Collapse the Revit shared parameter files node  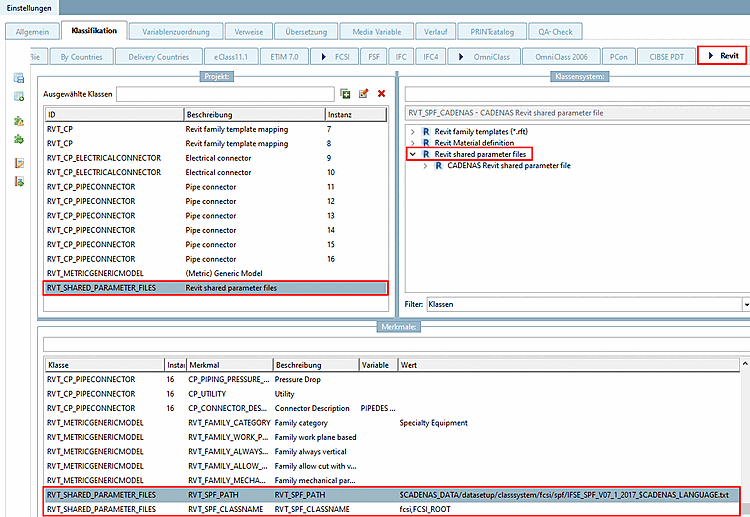tap(412, 154)
